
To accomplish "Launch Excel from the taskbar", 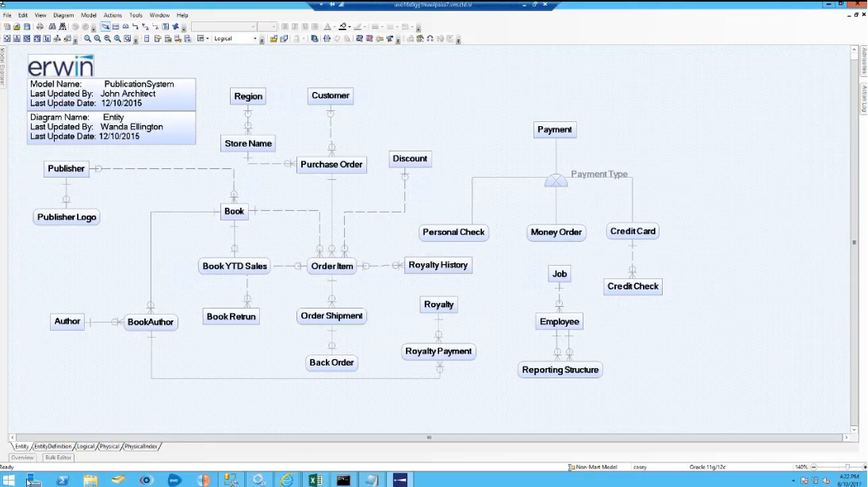I will coord(315,479).
